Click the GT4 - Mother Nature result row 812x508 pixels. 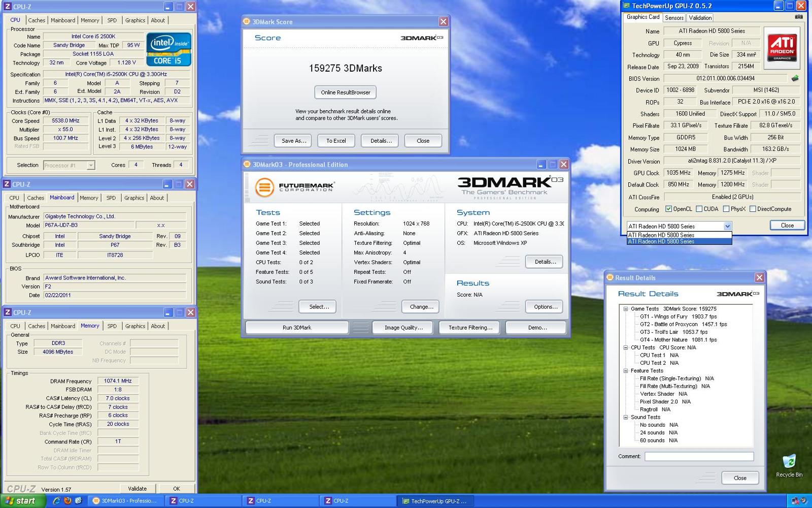tap(678, 340)
